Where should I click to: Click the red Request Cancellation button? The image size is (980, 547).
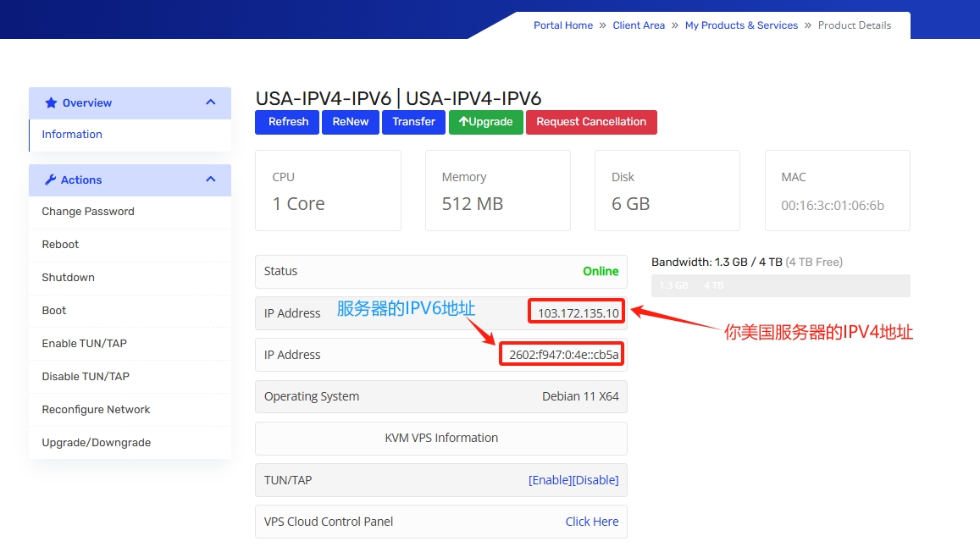pos(591,122)
